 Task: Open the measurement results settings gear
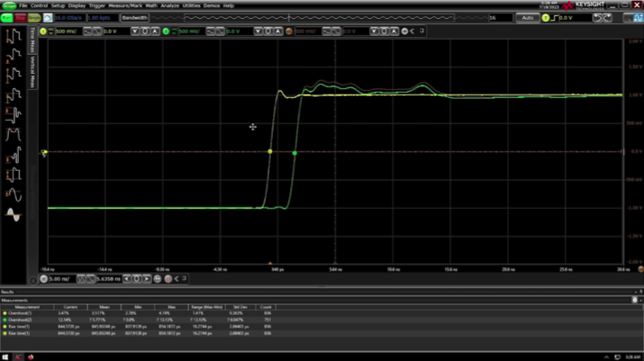coord(635,300)
